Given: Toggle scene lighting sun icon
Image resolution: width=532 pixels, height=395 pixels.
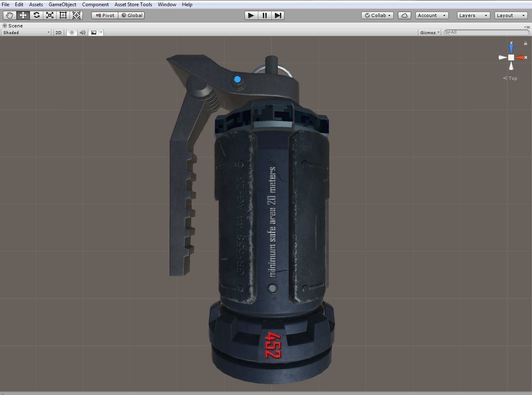Looking at the screenshot, I should click(72, 32).
